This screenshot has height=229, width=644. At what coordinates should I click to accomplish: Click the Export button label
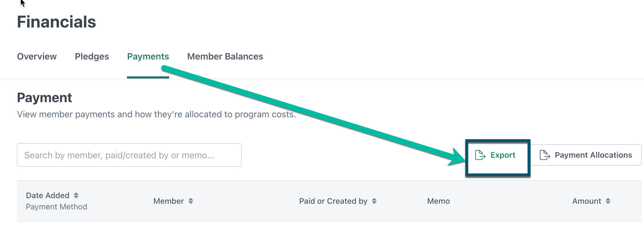click(503, 155)
